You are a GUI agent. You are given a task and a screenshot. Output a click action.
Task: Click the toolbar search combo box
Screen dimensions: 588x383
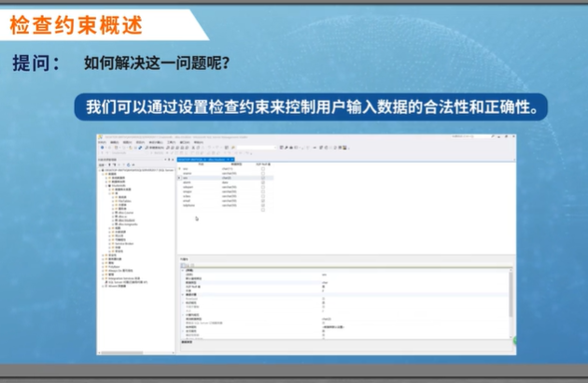[257, 148]
